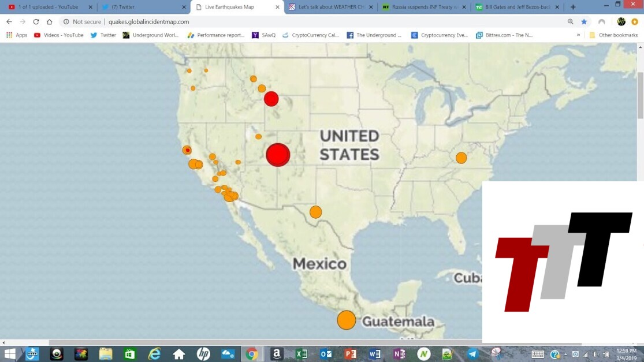Open a new browser tab

point(573,7)
